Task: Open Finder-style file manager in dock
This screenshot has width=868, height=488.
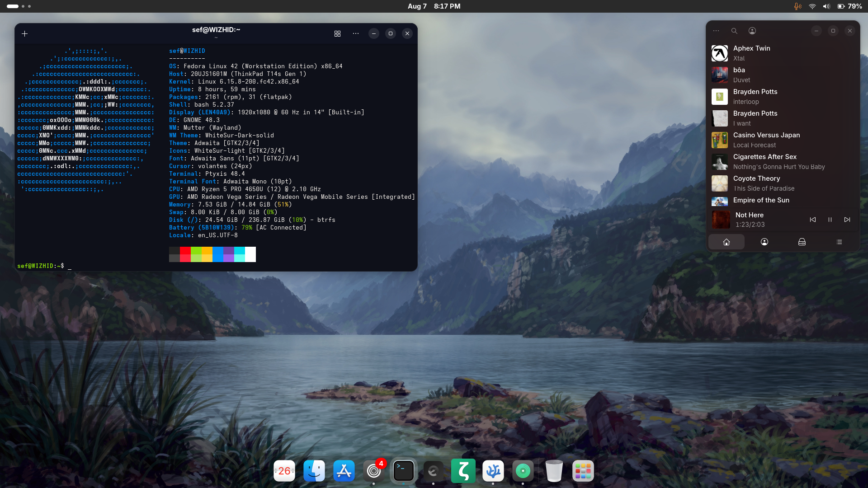Action: point(314,471)
